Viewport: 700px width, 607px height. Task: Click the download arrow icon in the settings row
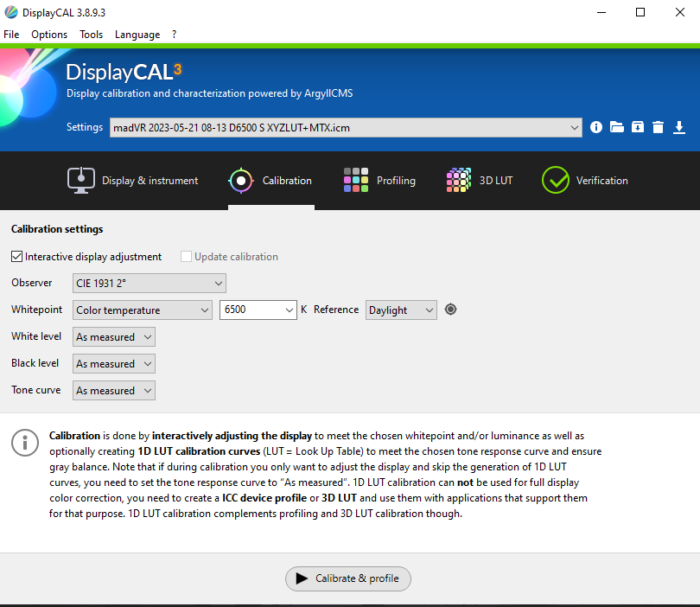(x=679, y=127)
